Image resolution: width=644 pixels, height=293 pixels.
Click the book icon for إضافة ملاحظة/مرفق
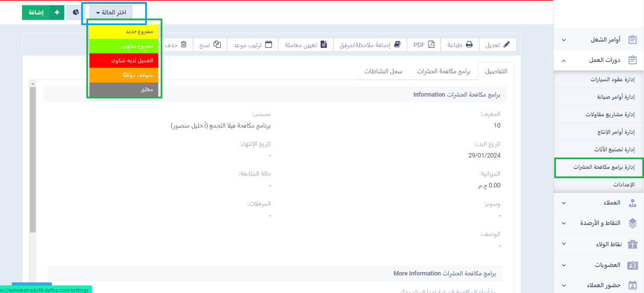pyautogui.click(x=397, y=44)
